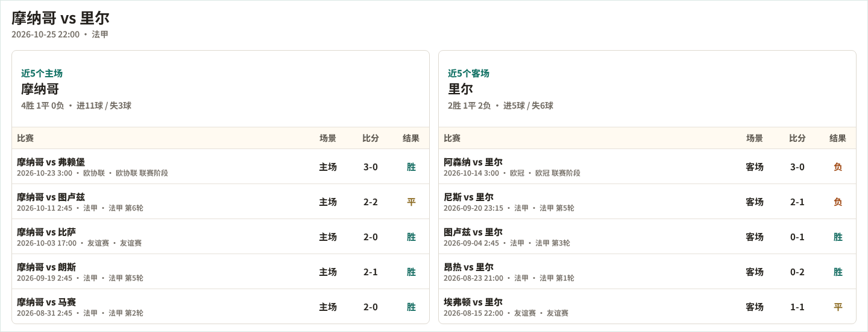This screenshot has width=868, height=332.
Task: Click 主场 in 摩纳哥 vs 马赛 row
Action: (328, 307)
